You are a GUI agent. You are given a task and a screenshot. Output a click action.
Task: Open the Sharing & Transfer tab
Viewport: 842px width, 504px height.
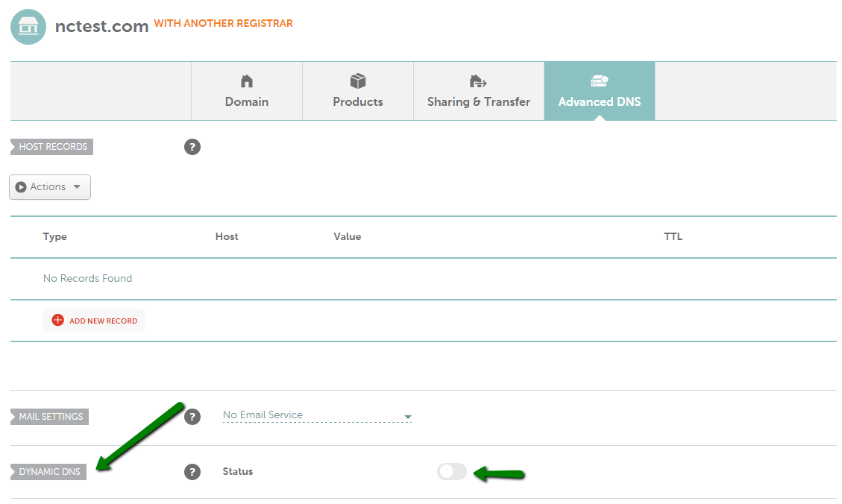(479, 91)
